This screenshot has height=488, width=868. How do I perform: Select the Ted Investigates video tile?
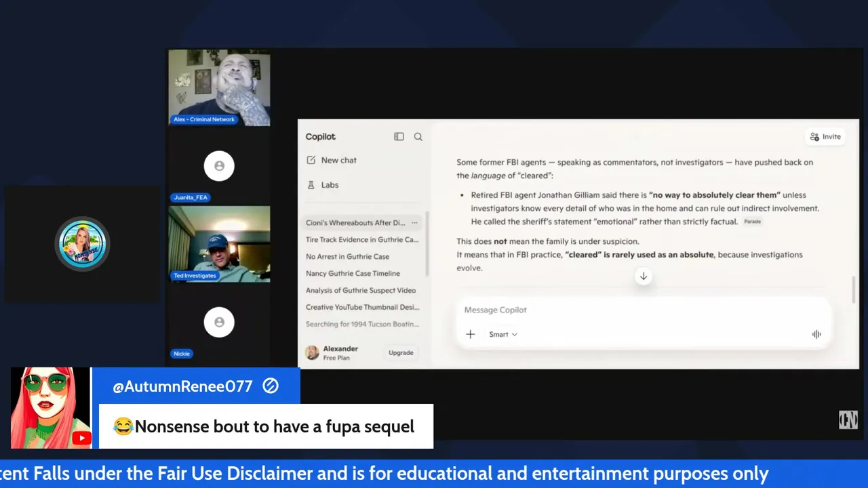pyautogui.click(x=219, y=244)
